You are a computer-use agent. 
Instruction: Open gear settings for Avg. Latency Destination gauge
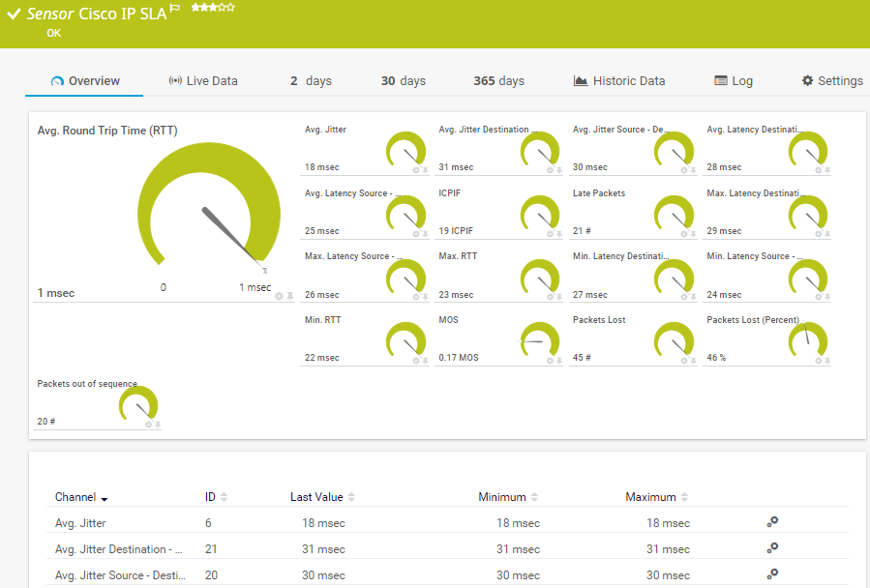(x=819, y=170)
